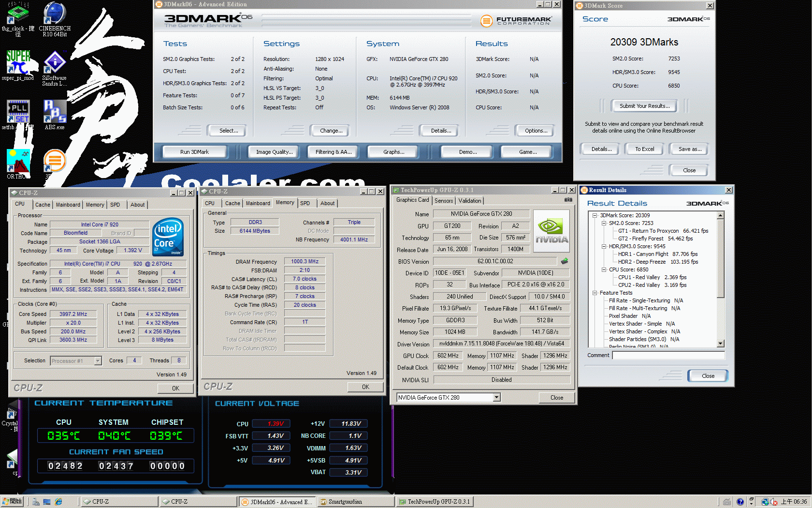
Task: Click the Filtering & AA... button
Action: (333, 152)
